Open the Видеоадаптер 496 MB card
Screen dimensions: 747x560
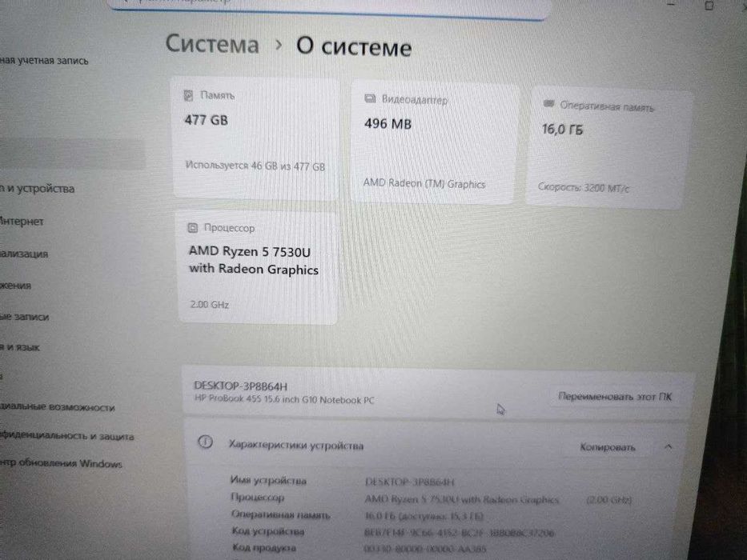tap(435, 143)
